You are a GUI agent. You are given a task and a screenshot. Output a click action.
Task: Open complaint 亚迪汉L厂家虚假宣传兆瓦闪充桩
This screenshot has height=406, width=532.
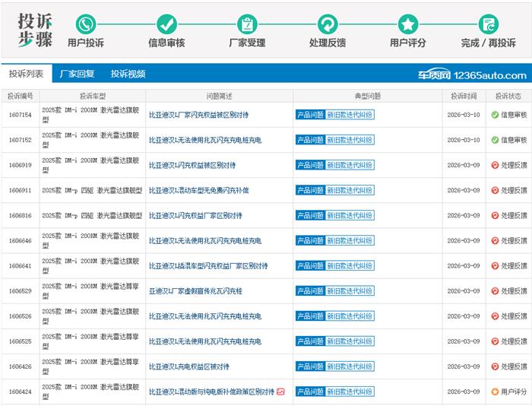pos(195,291)
